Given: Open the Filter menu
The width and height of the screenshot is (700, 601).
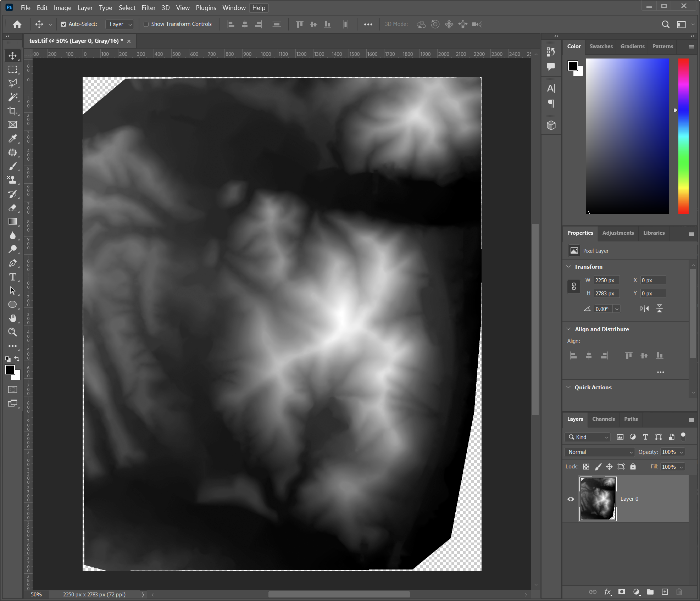Looking at the screenshot, I should (x=148, y=7).
